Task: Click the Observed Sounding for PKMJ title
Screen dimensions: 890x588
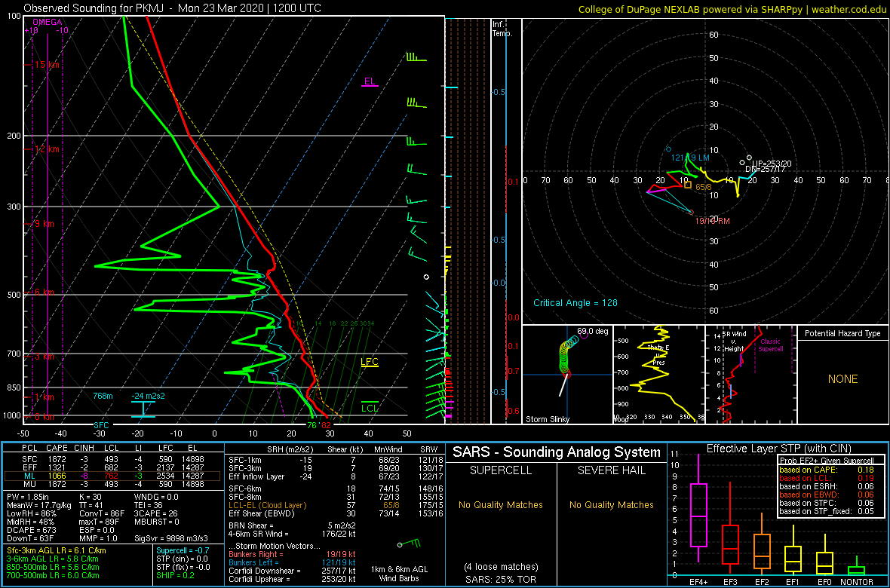Action: click(173, 8)
